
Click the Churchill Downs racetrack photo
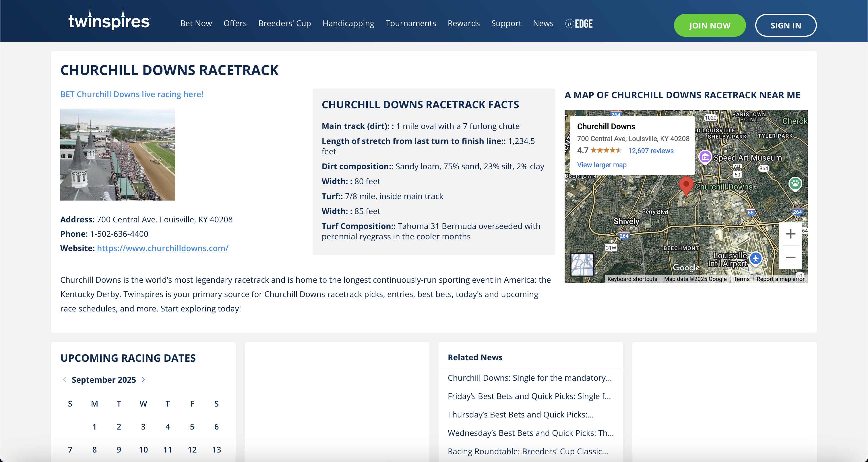click(x=117, y=155)
